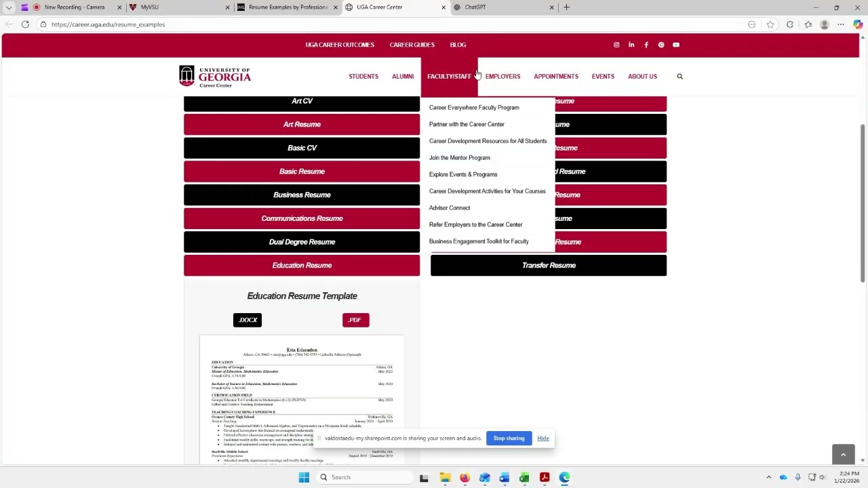Open UGA LinkedIn page icon
The height and width of the screenshot is (488, 868).
[631, 45]
